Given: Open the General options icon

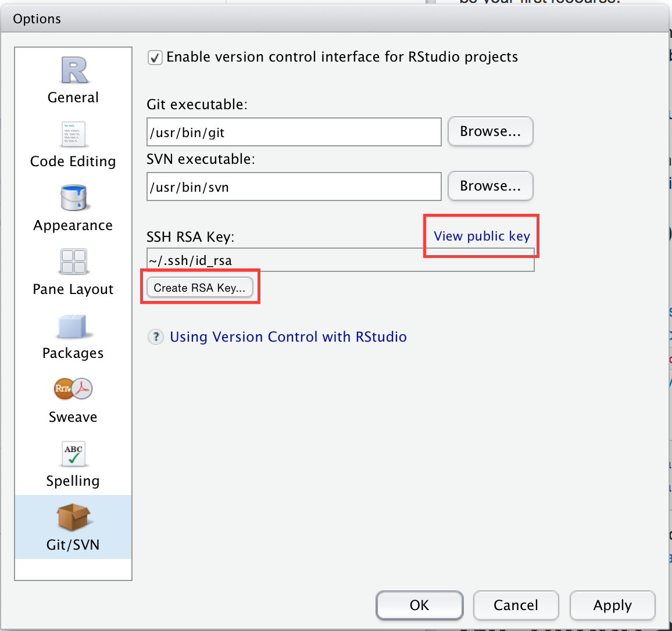Looking at the screenshot, I should [73, 70].
